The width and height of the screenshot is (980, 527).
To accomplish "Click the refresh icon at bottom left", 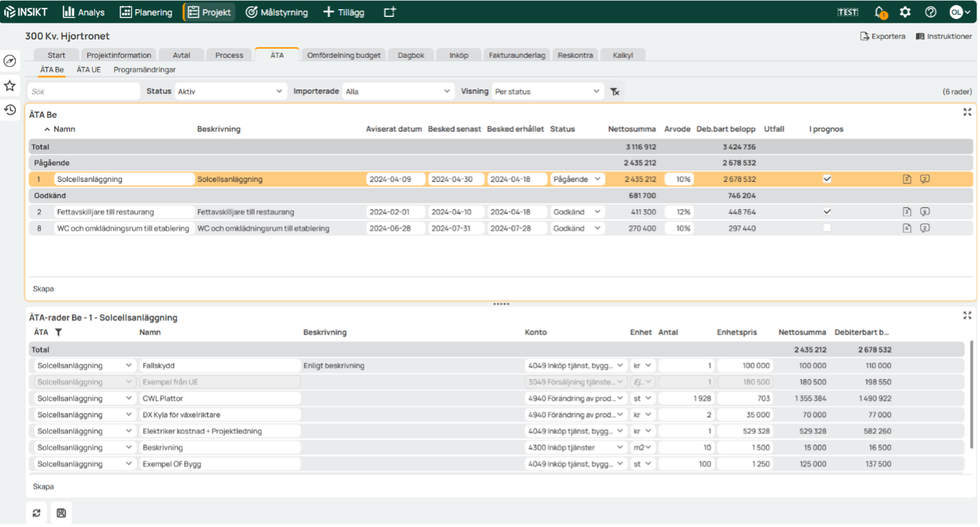I will (x=37, y=513).
